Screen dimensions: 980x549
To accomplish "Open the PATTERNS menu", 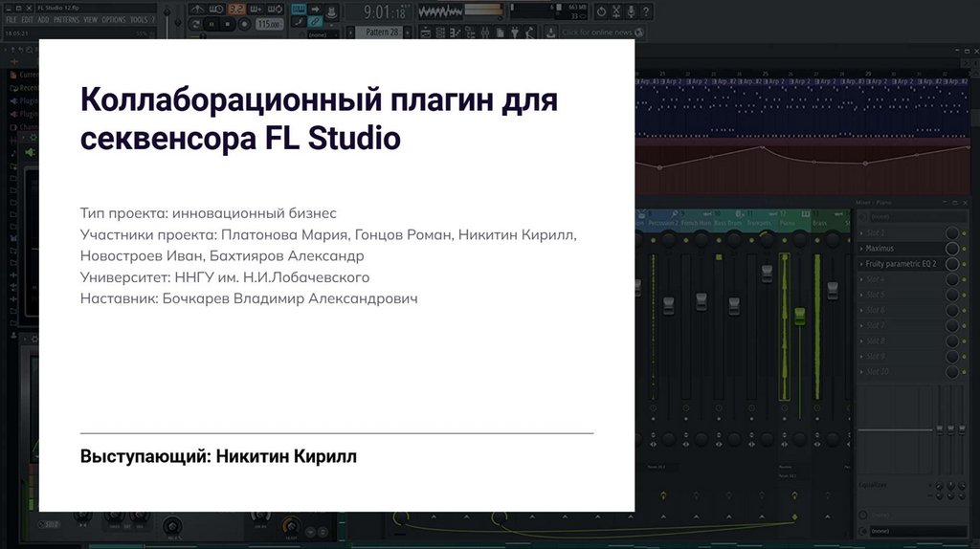I will click(x=66, y=20).
